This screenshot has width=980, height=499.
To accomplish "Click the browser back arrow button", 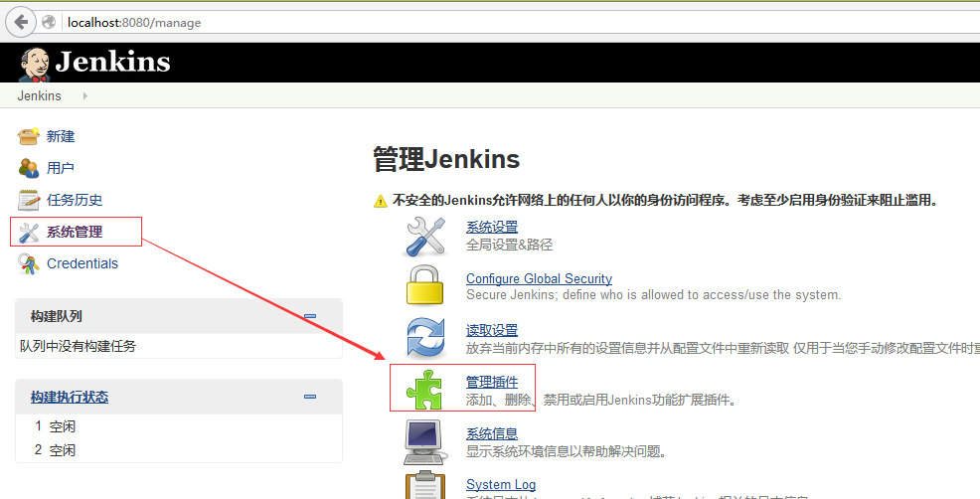I will coord(21,23).
